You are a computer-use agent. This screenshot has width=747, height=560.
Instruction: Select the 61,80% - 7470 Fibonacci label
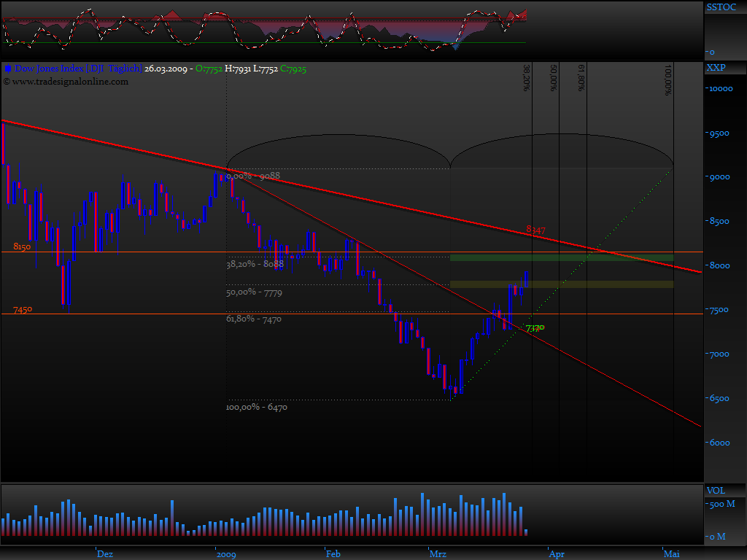click(253, 319)
